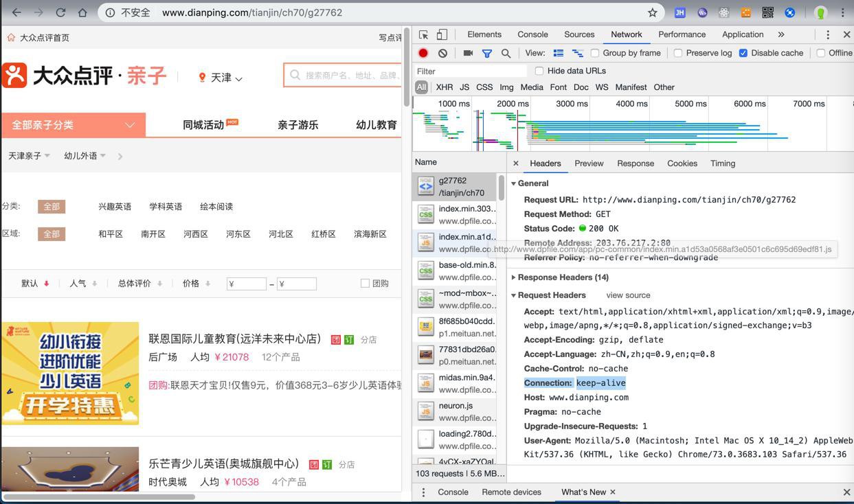
Task: Go to 大众点评首页 link
Action: click(45, 38)
